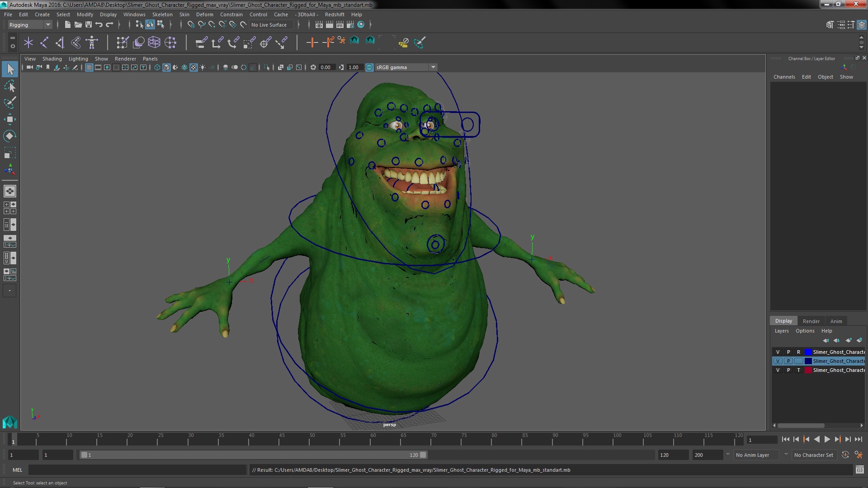This screenshot has width=868, height=488.
Task: Activate the Move tool in the toolbox
Action: point(10,119)
